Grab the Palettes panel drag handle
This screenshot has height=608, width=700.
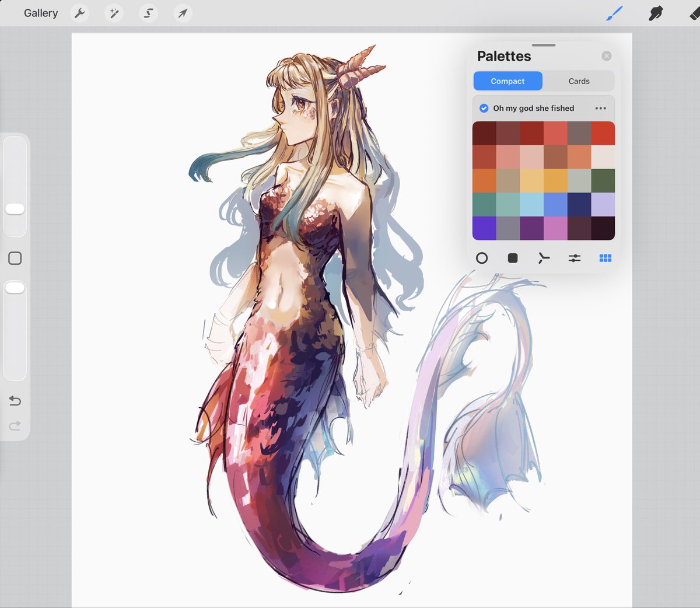click(x=544, y=45)
